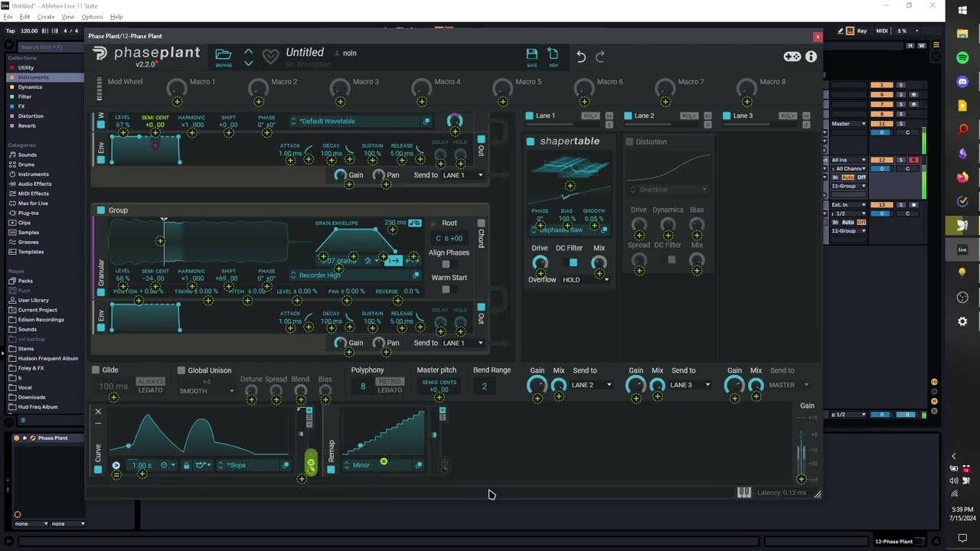Click the redo arrow in Phase Plant
The width and height of the screenshot is (980, 551).
pyautogui.click(x=600, y=57)
